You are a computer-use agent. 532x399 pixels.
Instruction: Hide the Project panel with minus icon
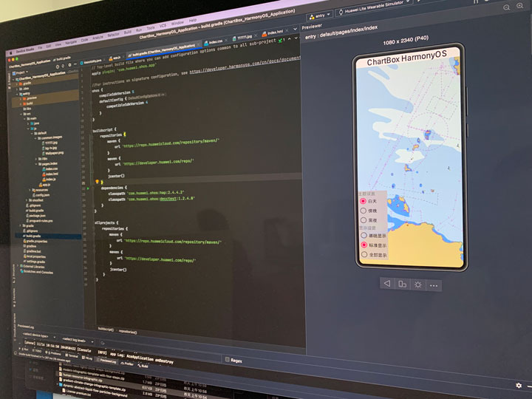click(75, 64)
